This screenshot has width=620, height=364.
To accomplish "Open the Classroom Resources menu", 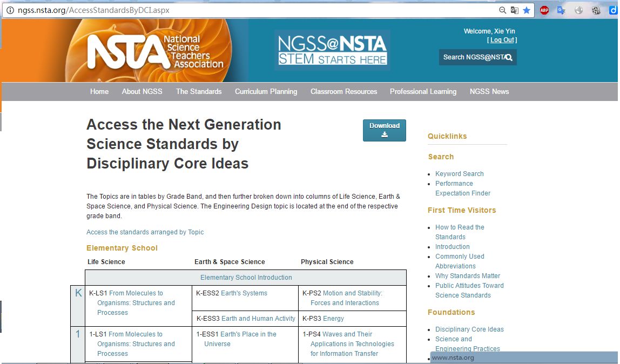I will 343,91.
